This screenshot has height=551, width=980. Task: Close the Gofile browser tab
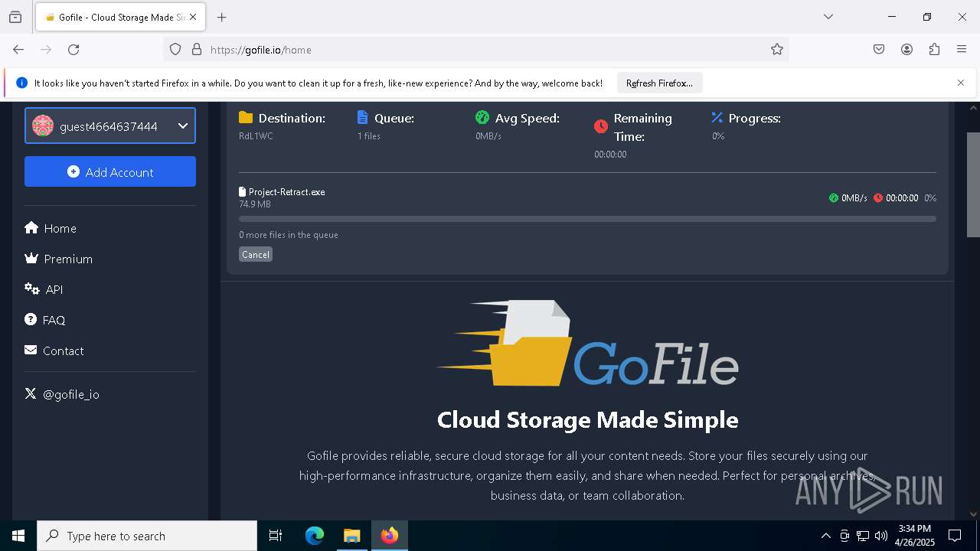pos(193,17)
